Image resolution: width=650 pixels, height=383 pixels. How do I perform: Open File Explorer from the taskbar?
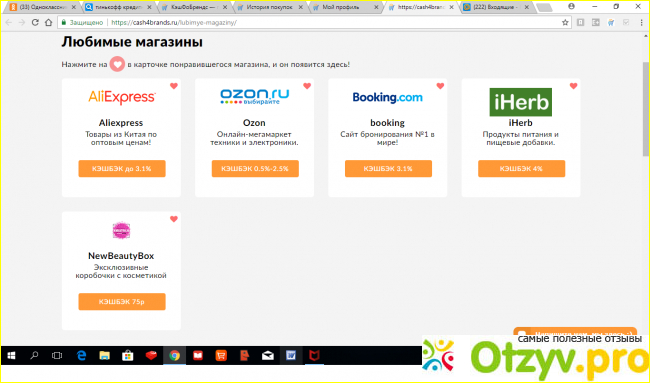click(104, 356)
